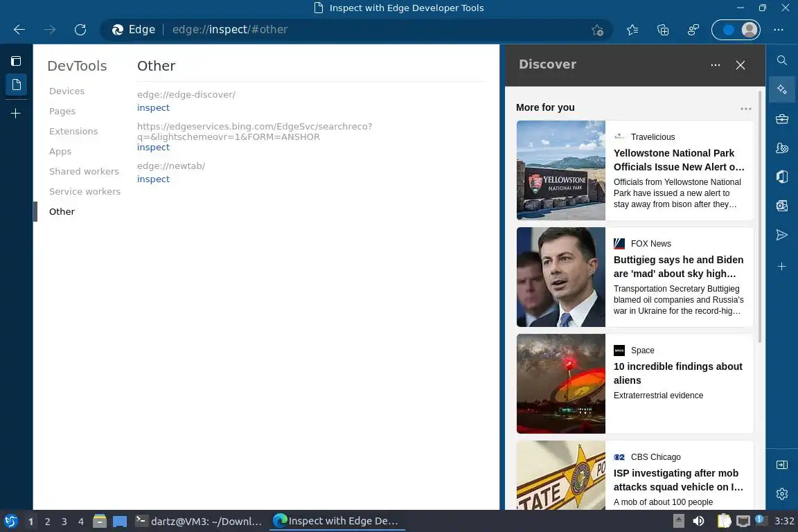The width and height of the screenshot is (798, 532).
Task: Open file manager icon in taskbar
Action: pos(100,522)
